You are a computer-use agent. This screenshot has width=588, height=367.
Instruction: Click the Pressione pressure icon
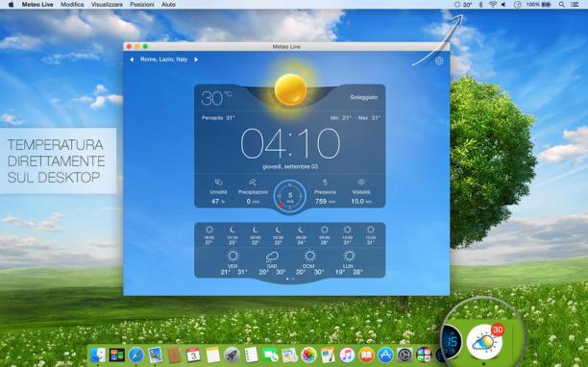click(325, 183)
